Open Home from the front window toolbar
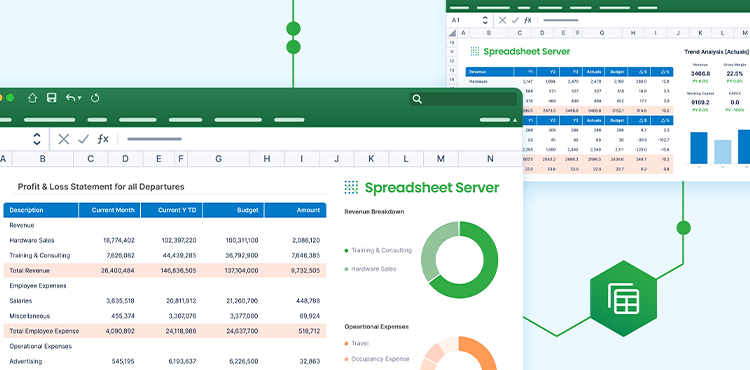The width and height of the screenshot is (750, 370). [x=32, y=98]
